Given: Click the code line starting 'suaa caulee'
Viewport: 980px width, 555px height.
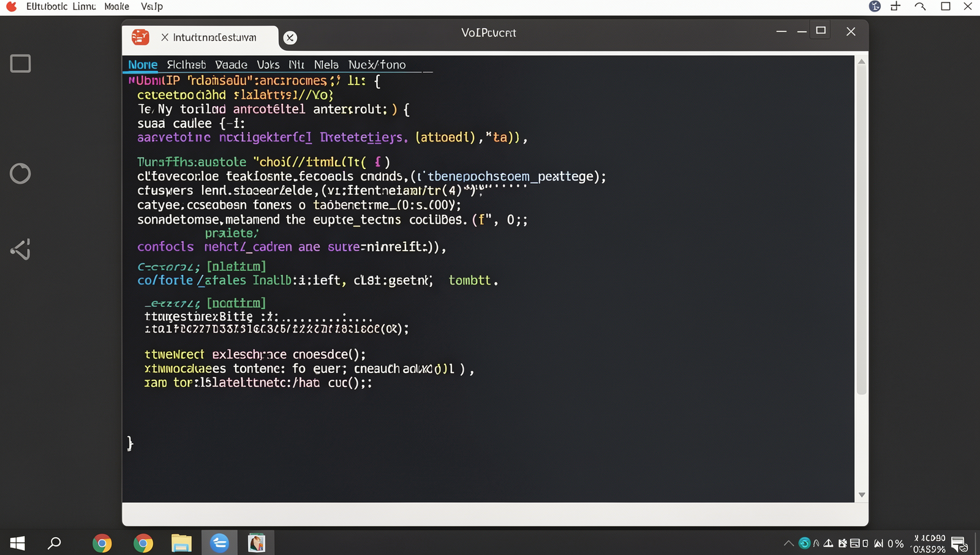Looking at the screenshot, I should click(191, 123).
